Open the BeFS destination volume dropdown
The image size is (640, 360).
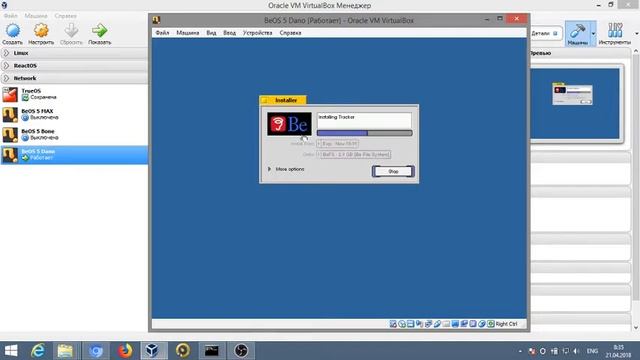pyautogui.click(x=353, y=155)
